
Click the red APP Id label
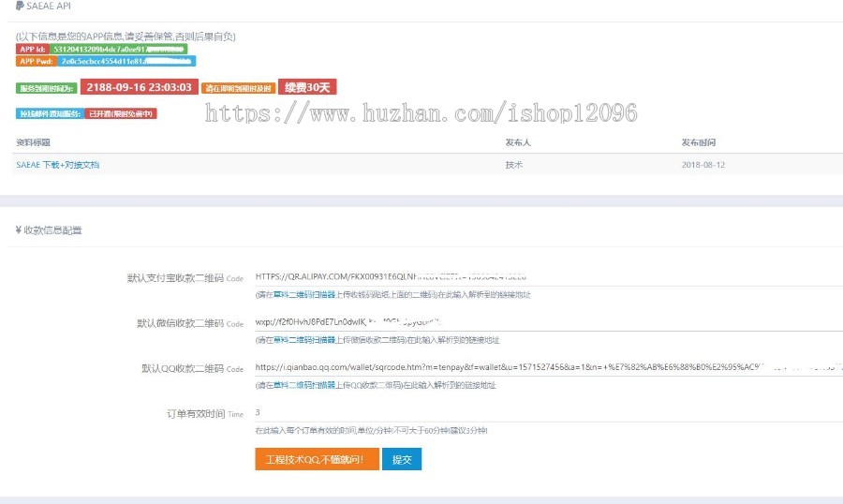pyautogui.click(x=32, y=49)
